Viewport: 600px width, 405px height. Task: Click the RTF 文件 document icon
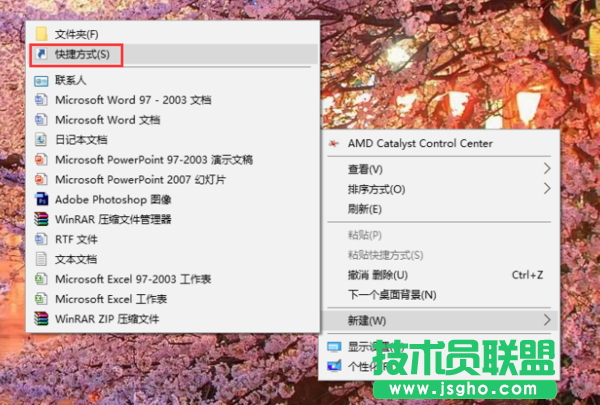pos(41,239)
